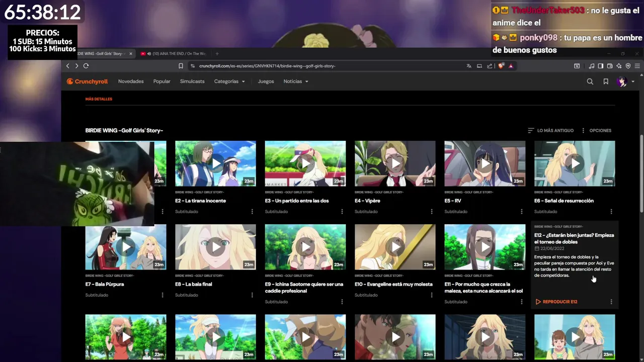Click the share icon in the address bar
Viewport: 644px width, 362px height.
pos(490,66)
